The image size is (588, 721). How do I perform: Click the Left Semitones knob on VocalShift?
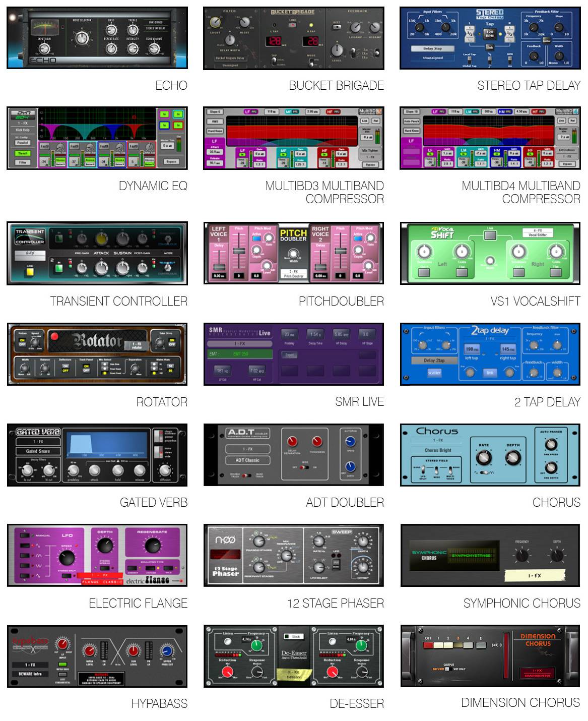tap(424, 252)
